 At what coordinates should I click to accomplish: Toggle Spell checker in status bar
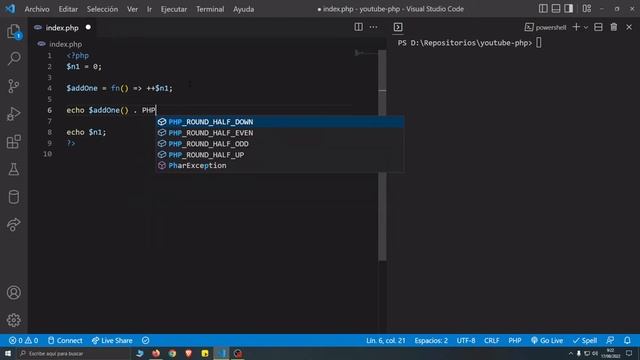point(585,340)
